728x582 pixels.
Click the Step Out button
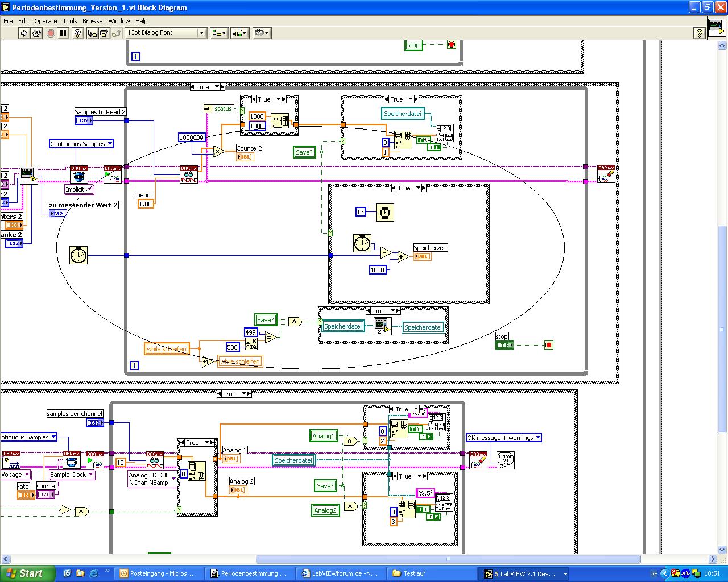tap(116, 33)
